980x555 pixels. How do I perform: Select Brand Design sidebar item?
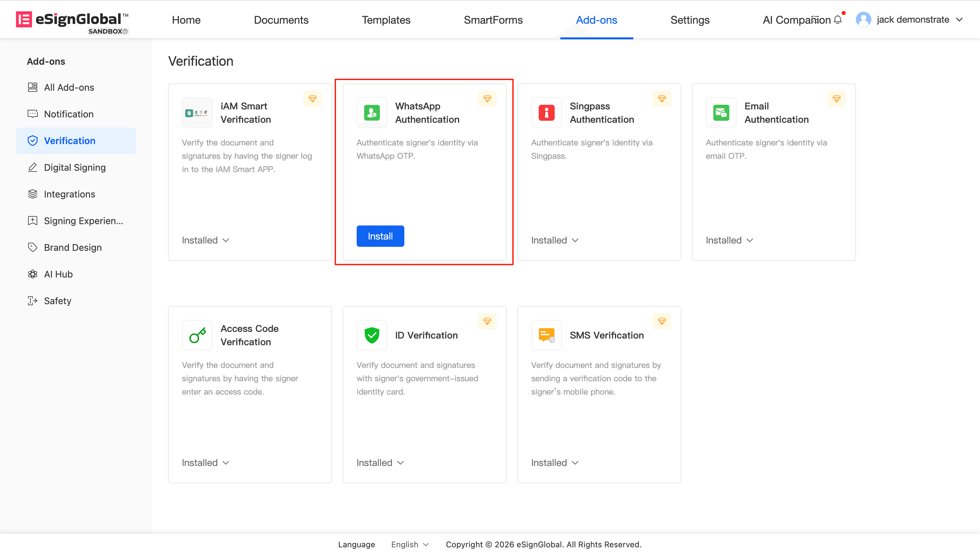tap(73, 247)
